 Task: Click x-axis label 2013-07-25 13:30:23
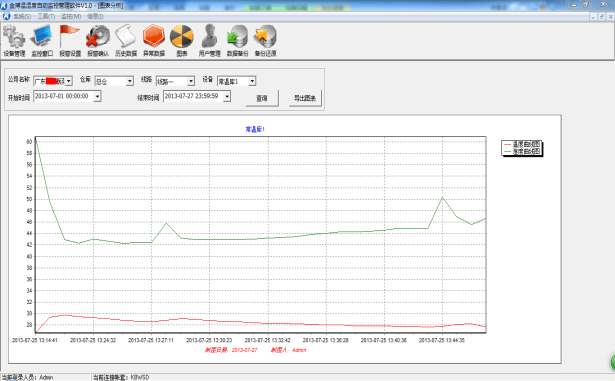tap(209, 340)
